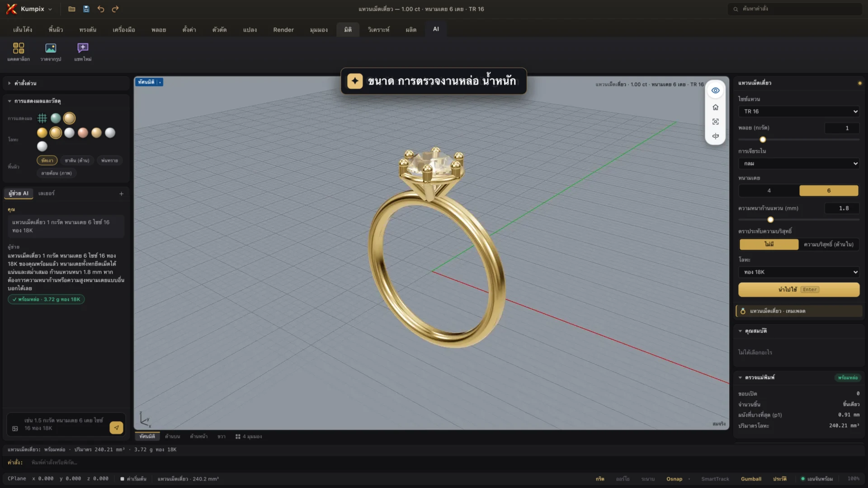868x488 pixels.
Task: Click the 4 มุมมอง layout button
Action: click(x=249, y=436)
